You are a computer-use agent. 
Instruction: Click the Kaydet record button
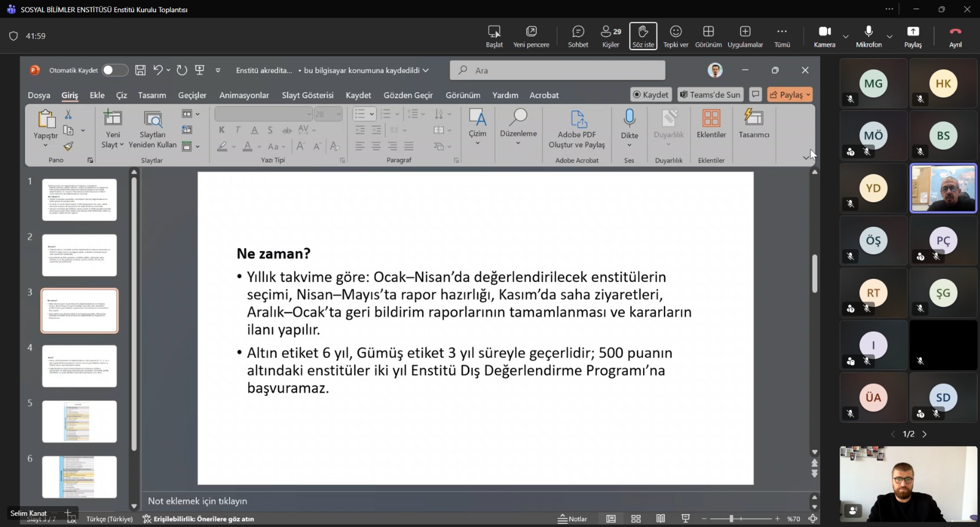tap(651, 94)
